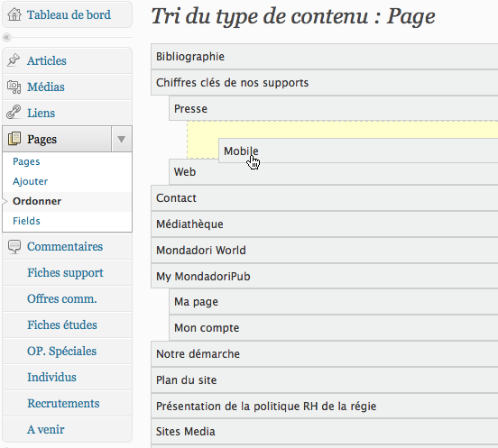
Task: Go to Fiches support section
Action: point(65,273)
